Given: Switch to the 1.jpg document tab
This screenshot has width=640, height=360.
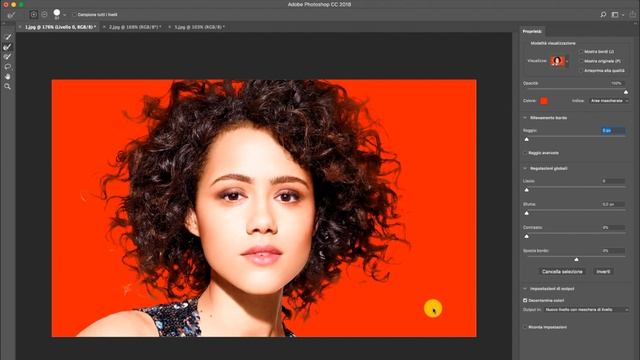Looking at the screenshot, I should point(60,27).
